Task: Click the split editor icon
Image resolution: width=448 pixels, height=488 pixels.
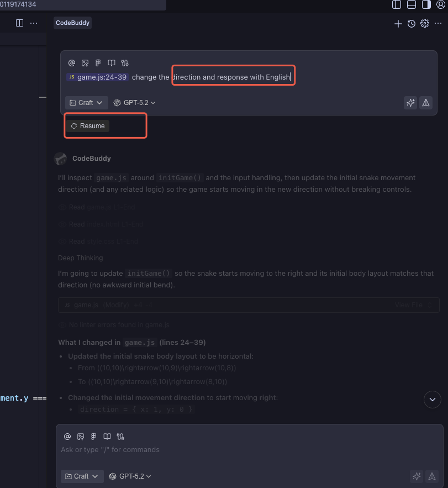Action: tap(19, 23)
